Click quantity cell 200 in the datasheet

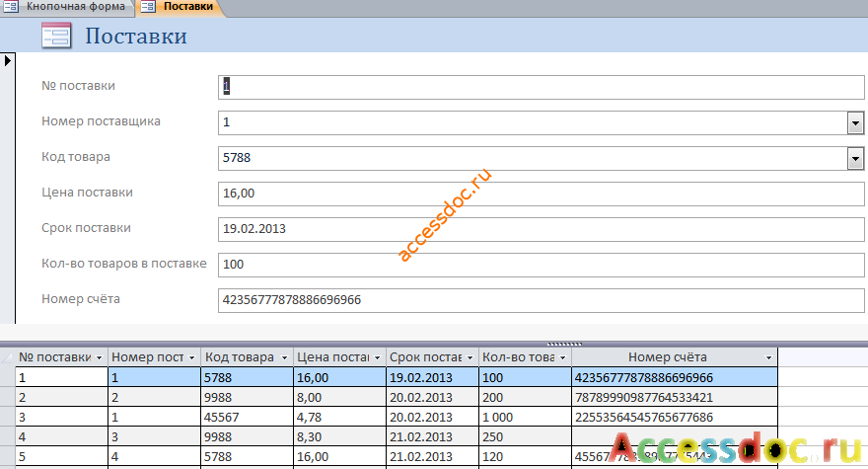click(526, 398)
